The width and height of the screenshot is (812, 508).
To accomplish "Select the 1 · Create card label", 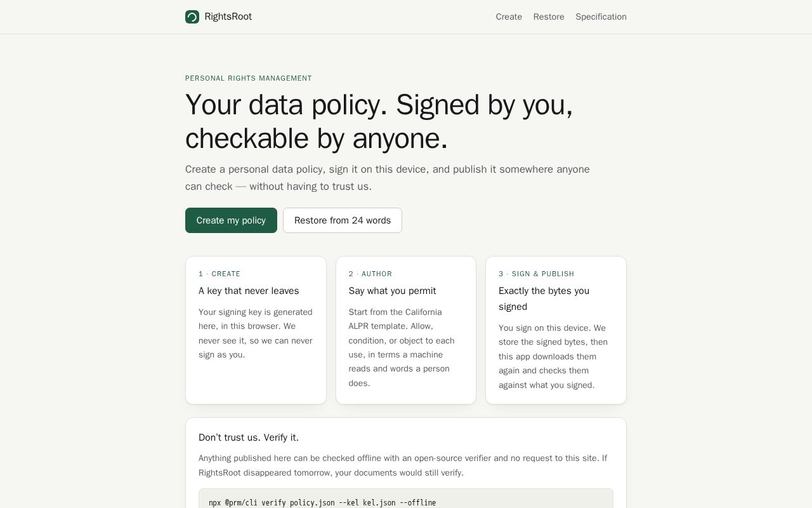I will coord(219,274).
